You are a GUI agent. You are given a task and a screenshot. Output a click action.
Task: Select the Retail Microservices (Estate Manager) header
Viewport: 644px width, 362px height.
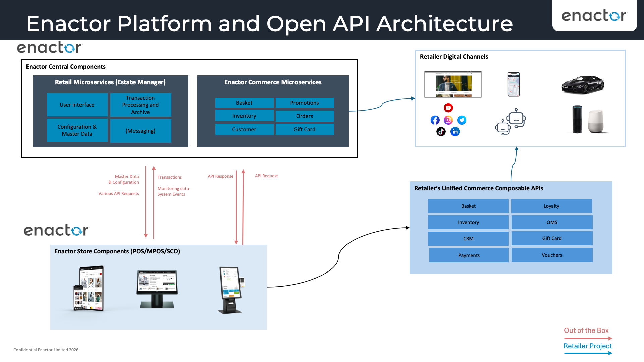[110, 82]
